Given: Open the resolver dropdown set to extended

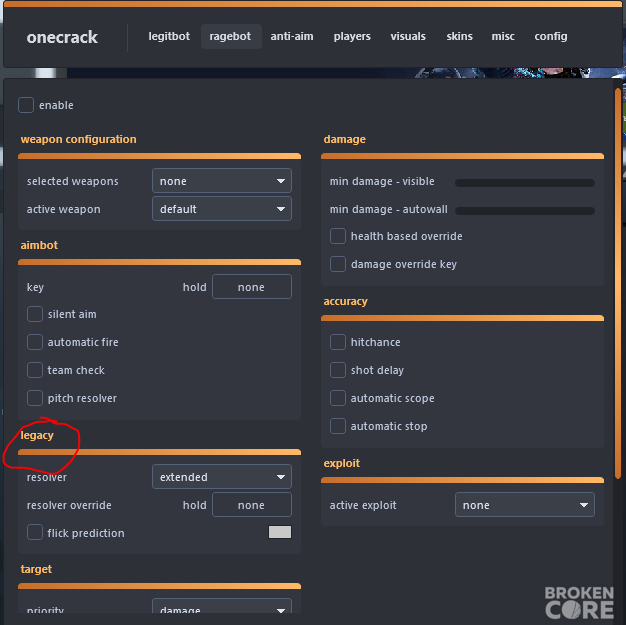Looking at the screenshot, I should point(222,476).
